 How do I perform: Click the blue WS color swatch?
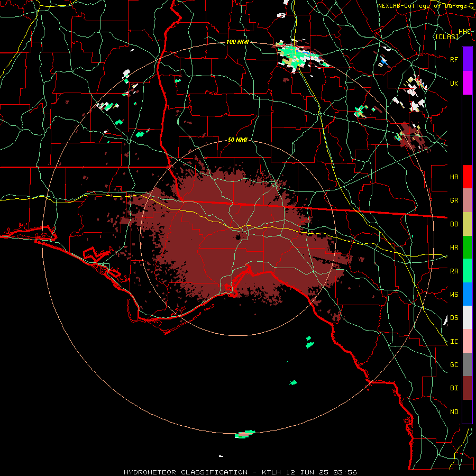point(467,294)
